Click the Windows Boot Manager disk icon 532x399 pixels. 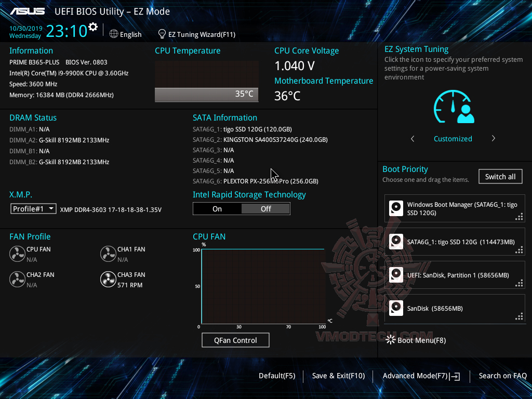[396, 208]
